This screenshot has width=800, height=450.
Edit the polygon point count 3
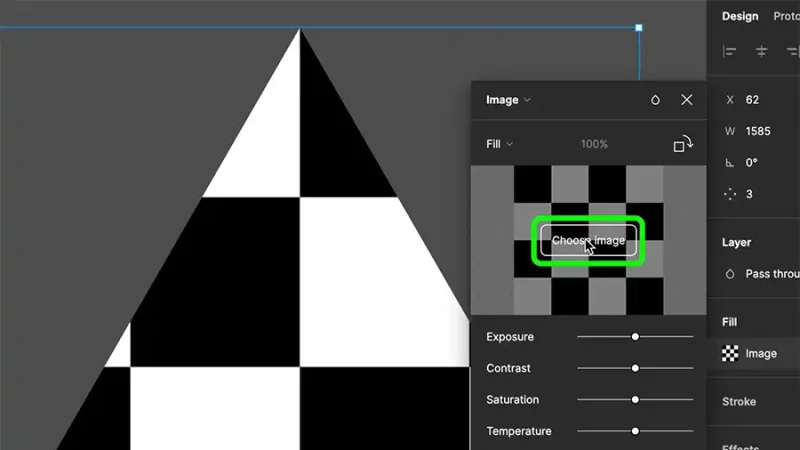(749, 194)
